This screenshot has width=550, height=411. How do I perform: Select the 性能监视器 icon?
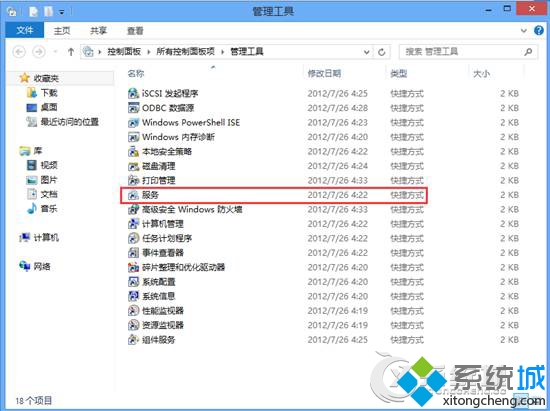tap(133, 311)
